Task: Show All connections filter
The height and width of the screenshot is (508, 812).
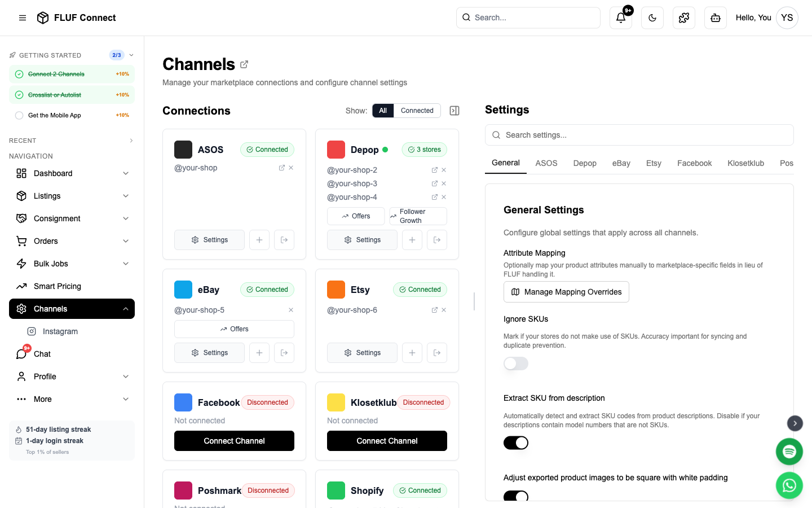Action: pos(383,111)
